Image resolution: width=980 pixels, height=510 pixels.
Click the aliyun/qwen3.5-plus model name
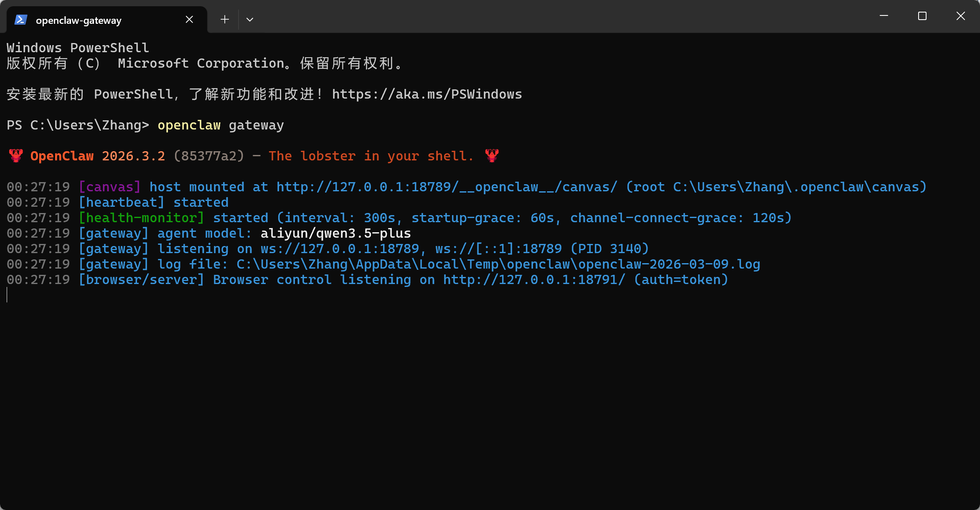[x=335, y=233]
